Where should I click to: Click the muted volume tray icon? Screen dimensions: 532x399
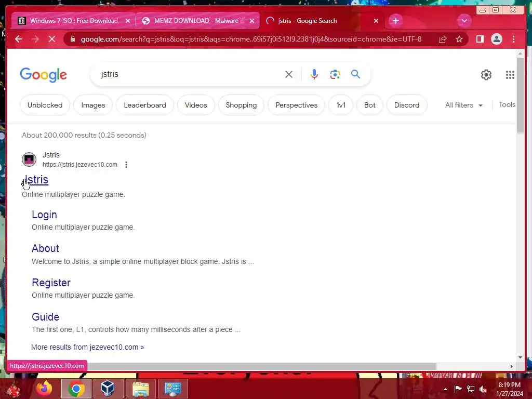483,389
